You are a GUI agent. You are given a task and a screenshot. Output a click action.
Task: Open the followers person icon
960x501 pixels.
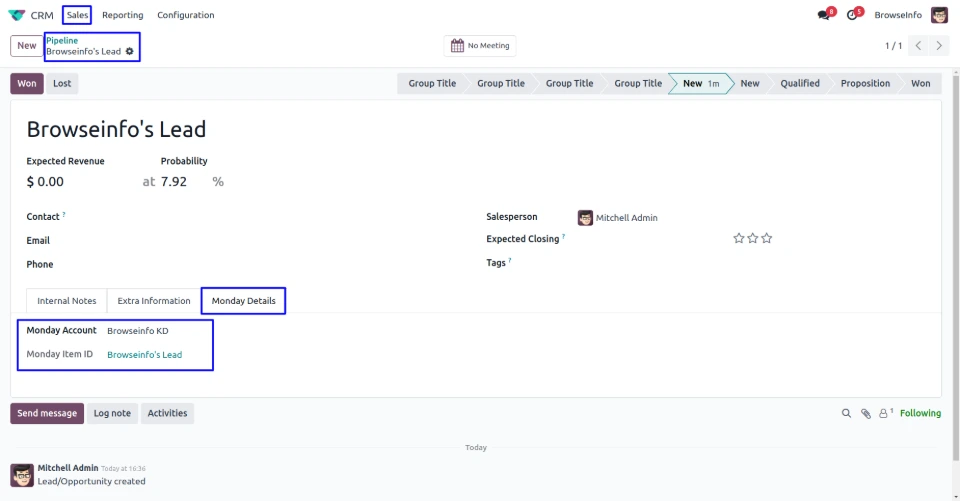[x=885, y=413]
